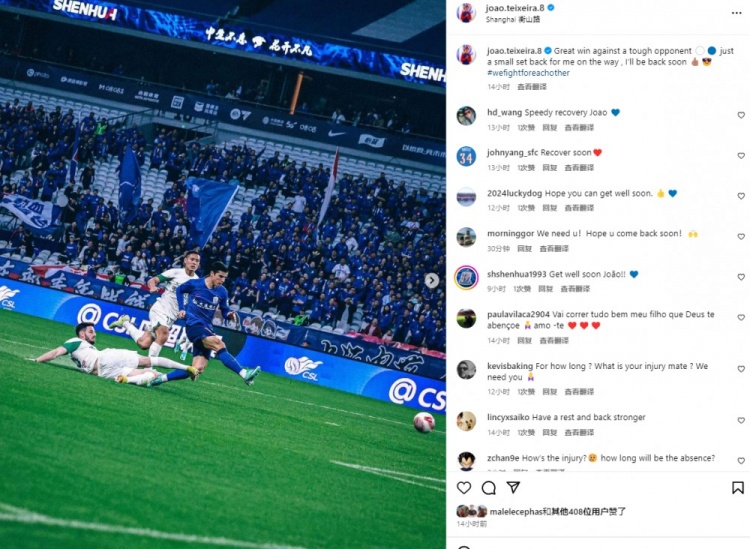Open the football match photo
This screenshot has width=750, height=549.
(223, 274)
